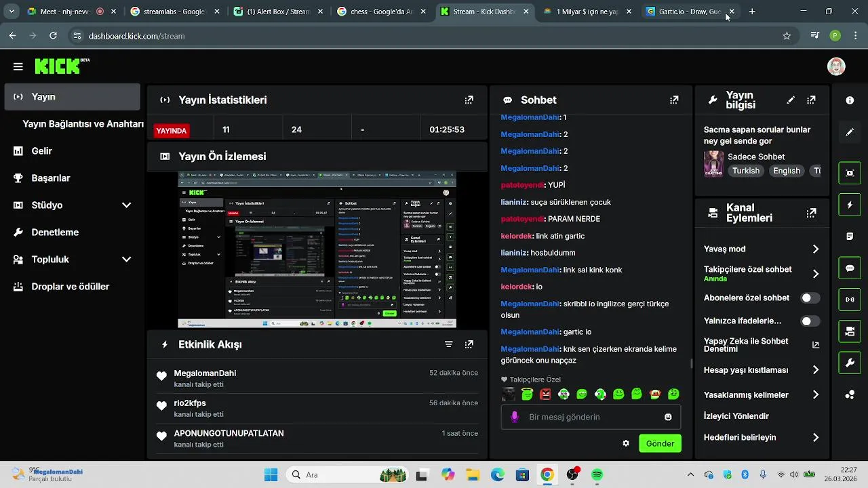868x488 pixels.
Task: Pop out the Yayın İstatistikleri panel
Action: pos(469,100)
